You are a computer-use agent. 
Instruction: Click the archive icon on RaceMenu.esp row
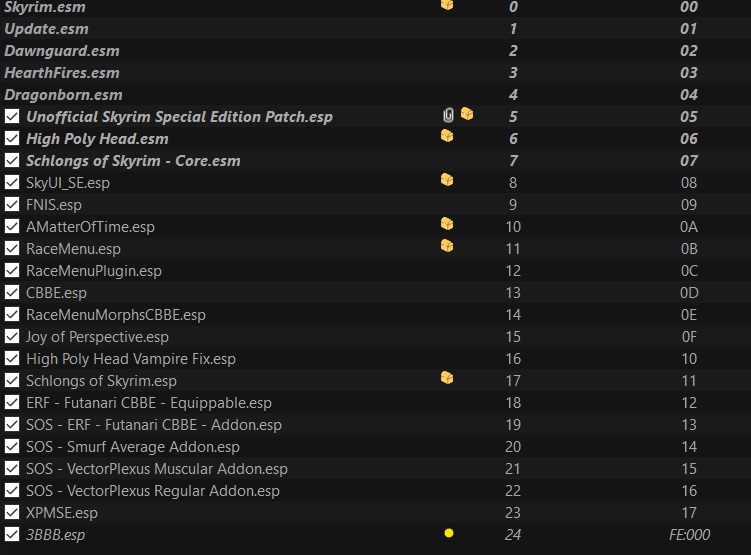tap(447, 246)
